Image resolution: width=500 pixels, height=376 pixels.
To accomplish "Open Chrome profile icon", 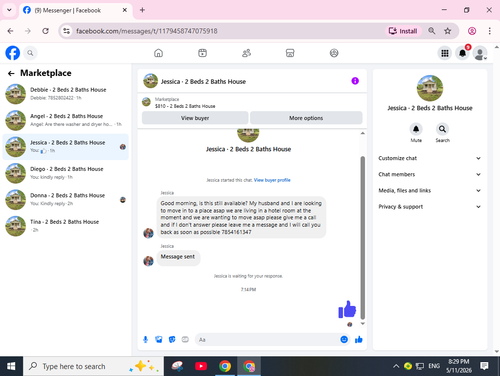I will click(x=472, y=31).
